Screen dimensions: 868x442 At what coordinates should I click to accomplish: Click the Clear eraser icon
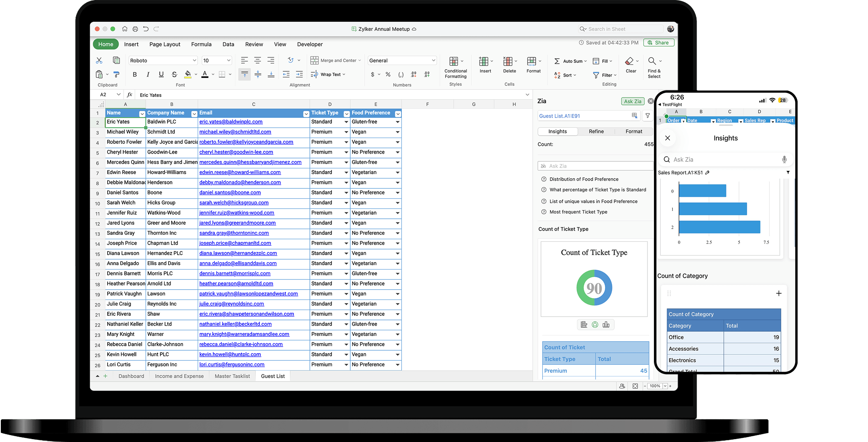point(629,61)
